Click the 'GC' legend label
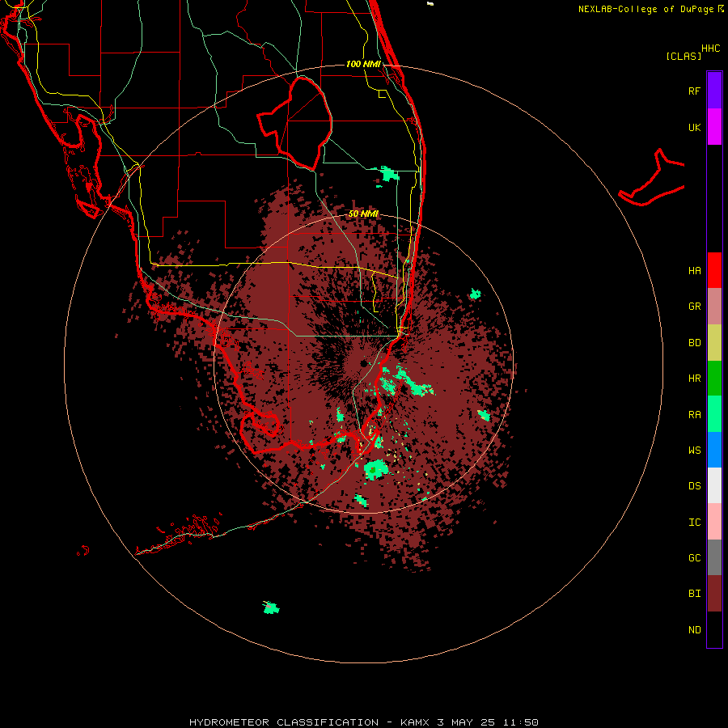728x728 pixels. point(694,558)
